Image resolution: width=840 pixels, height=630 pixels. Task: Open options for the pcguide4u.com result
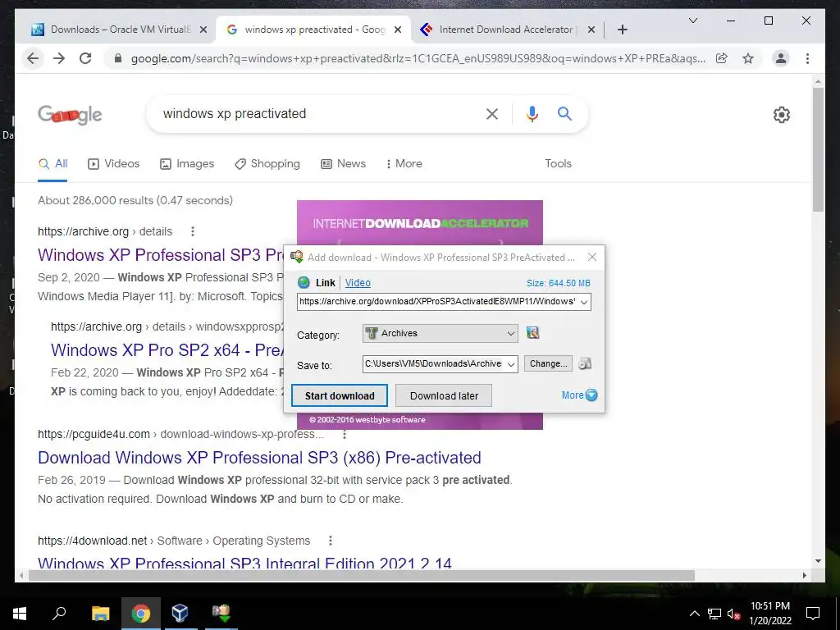pos(345,435)
